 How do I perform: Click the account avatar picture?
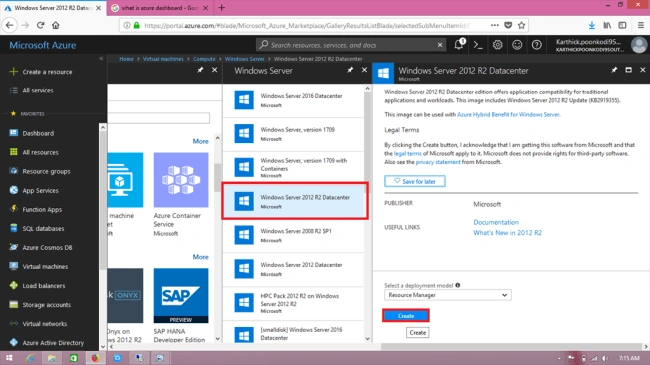[x=639, y=45]
